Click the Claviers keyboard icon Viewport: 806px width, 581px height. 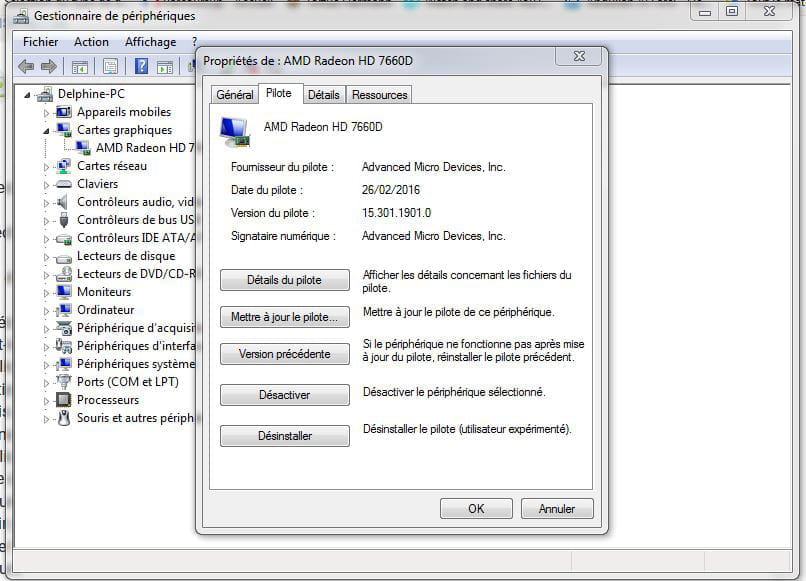(x=63, y=184)
